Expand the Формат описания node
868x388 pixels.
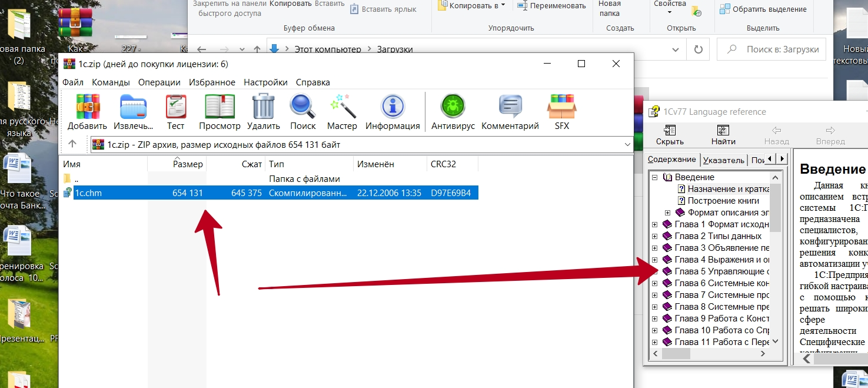(667, 213)
